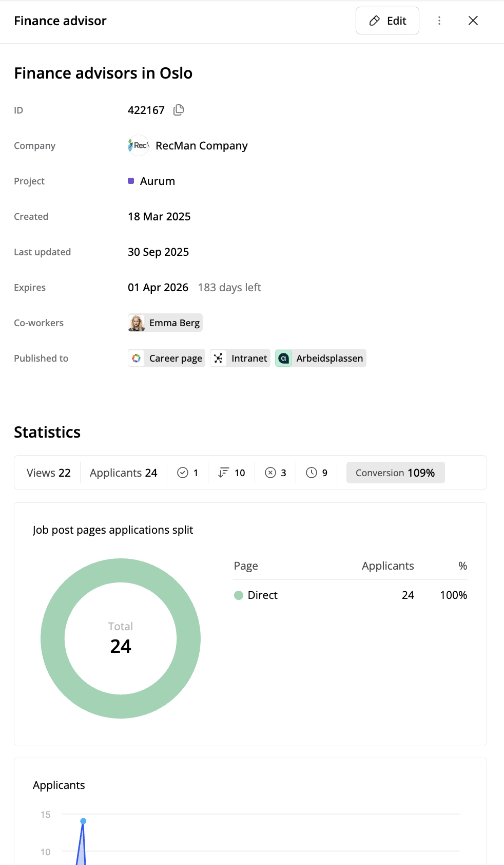Click the rejected X circle icon
Viewport: 504px width, 865px height.
tap(270, 473)
